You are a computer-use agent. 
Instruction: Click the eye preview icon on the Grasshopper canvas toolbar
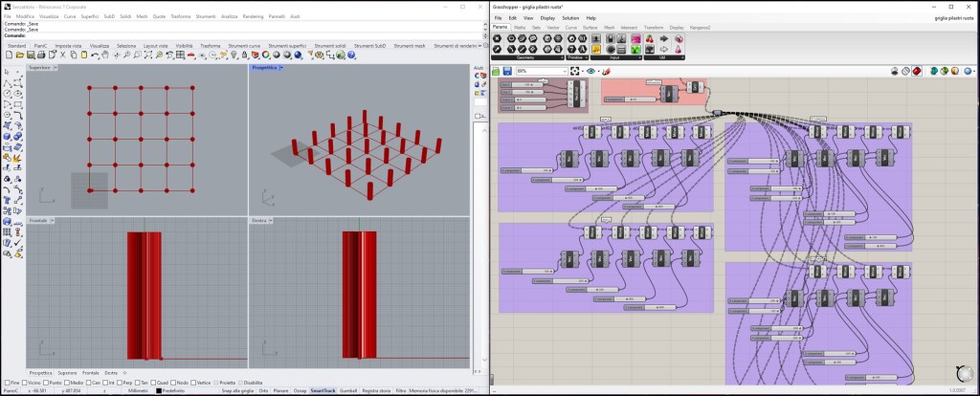(590, 71)
